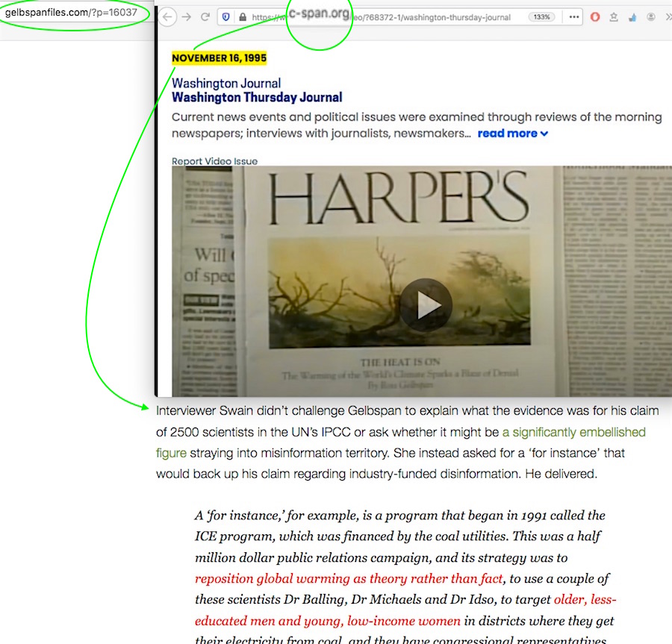Click the 'Report Video Issue' link
Screen dimensions: 672x644
pos(214,161)
